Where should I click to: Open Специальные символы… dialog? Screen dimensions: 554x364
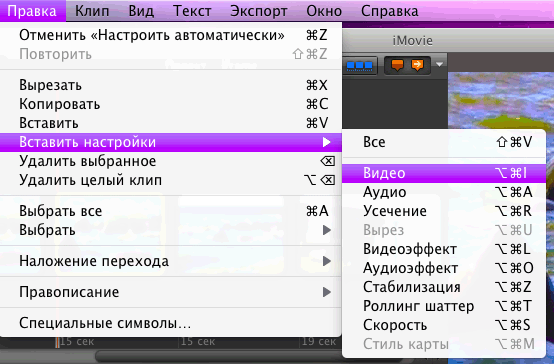[171, 323]
